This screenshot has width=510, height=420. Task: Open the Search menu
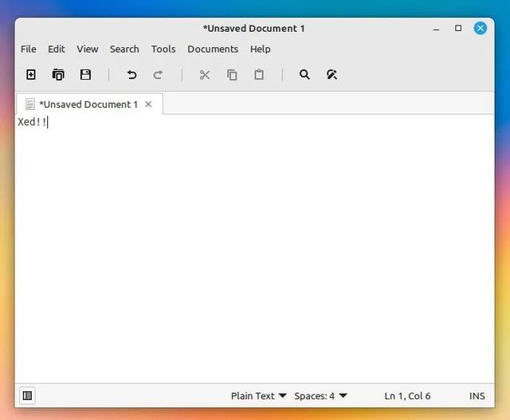click(x=124, y=49)
